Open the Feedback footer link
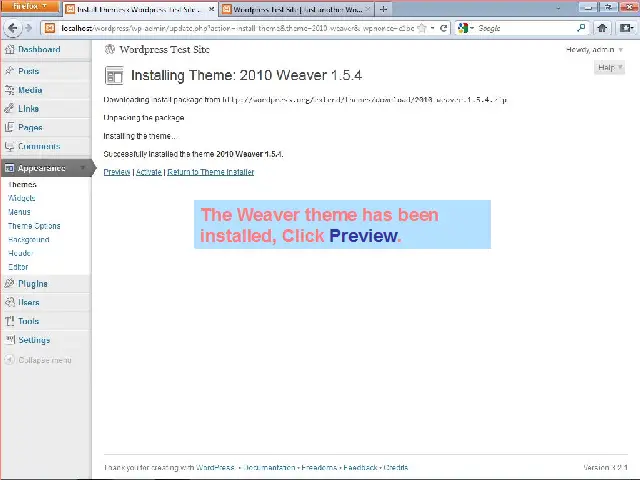The image size is (640, 480). 360,467
